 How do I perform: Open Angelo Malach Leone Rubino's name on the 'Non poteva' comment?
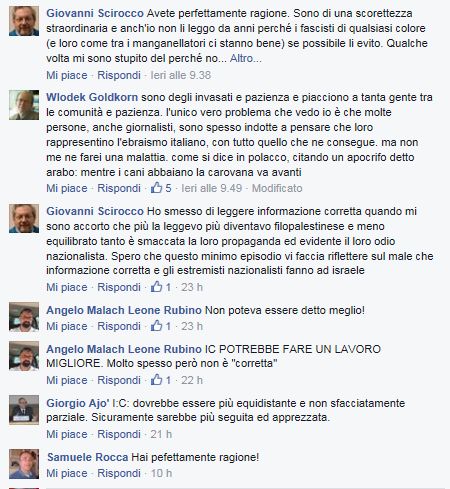pyautogui.click(x=124, y=310)
